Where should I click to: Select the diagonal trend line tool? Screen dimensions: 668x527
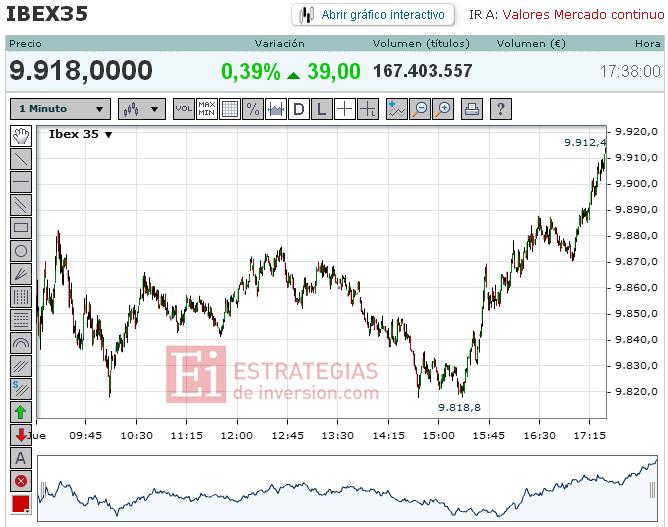point(20,159)
